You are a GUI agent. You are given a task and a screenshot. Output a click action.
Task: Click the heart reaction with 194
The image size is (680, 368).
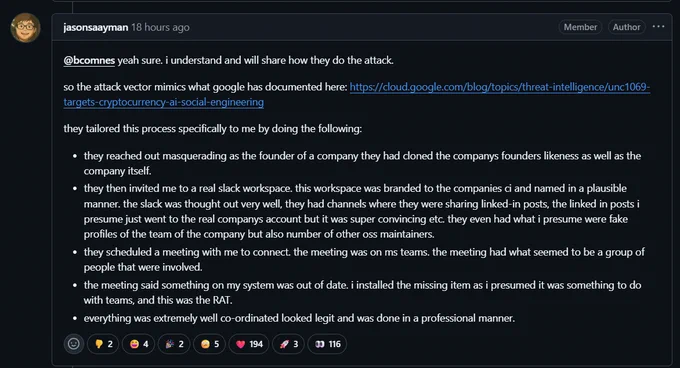coord(249,344)
